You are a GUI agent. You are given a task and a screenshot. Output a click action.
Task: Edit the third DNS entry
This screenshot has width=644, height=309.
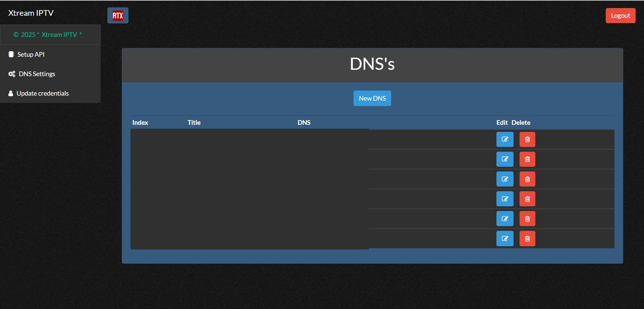[x=504, y=179]
